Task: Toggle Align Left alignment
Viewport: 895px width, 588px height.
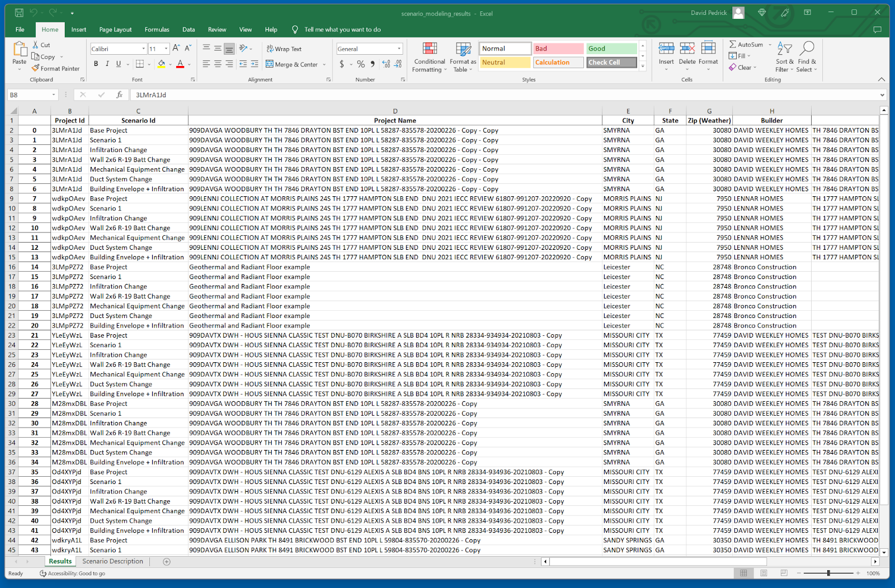Action: tap(206, 64)
